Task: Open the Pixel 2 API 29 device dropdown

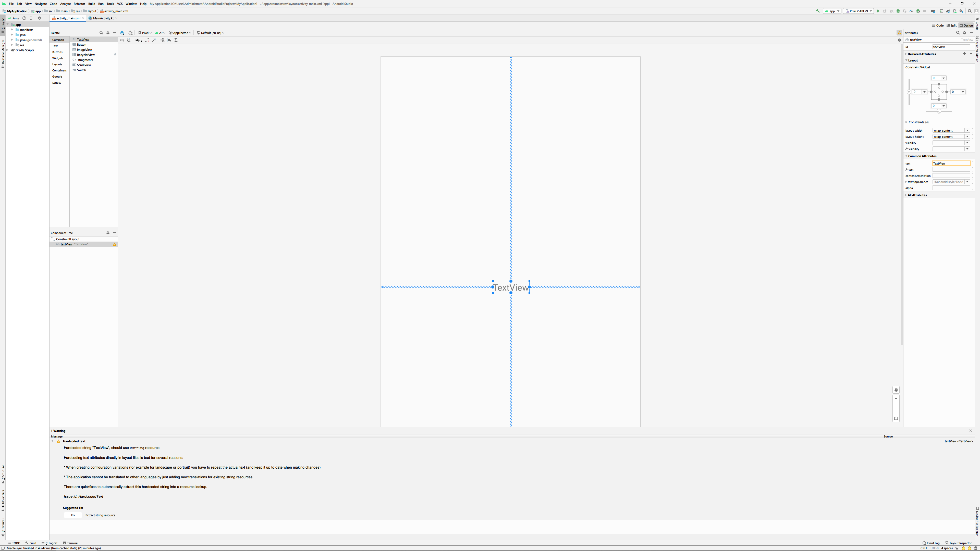Action: click(859, 11)
